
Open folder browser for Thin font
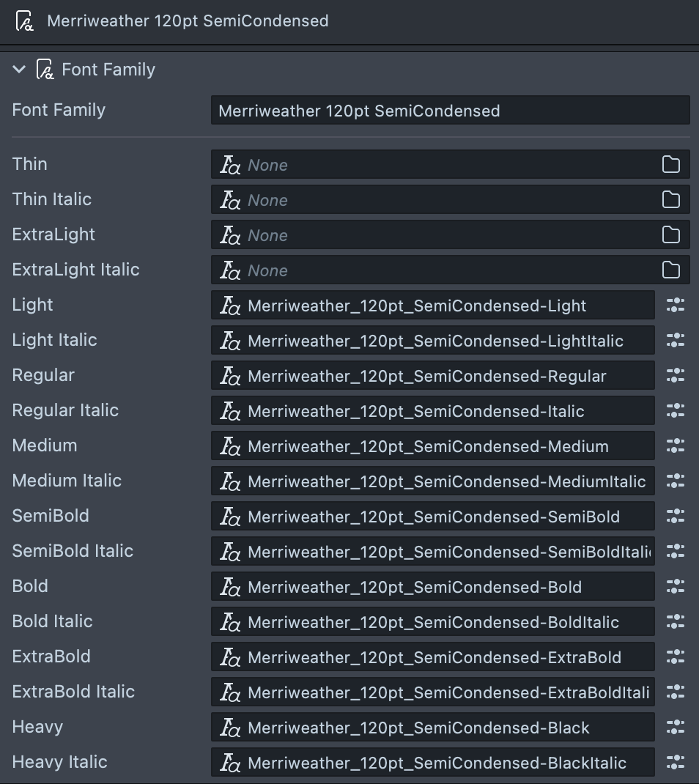tap(670, 164)
